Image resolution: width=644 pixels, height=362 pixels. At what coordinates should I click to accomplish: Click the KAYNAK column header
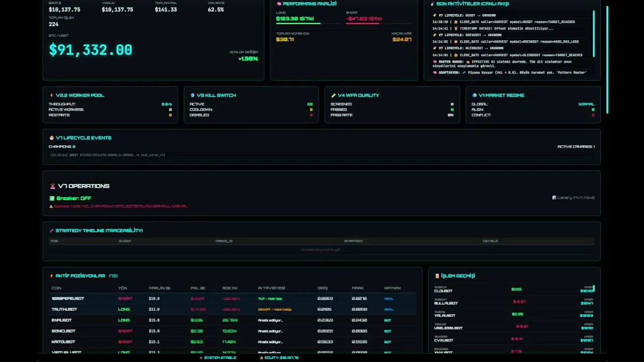(392, 288)
